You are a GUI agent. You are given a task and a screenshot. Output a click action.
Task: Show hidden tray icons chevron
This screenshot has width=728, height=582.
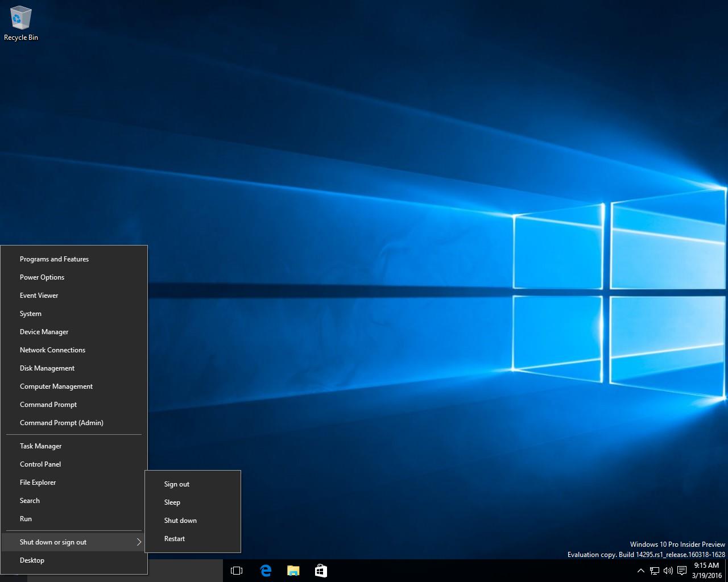640,571
